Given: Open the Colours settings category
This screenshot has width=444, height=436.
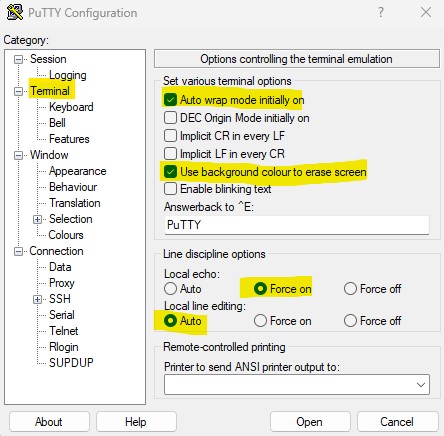Looking at the screenshot, I should tap(66, 235).
